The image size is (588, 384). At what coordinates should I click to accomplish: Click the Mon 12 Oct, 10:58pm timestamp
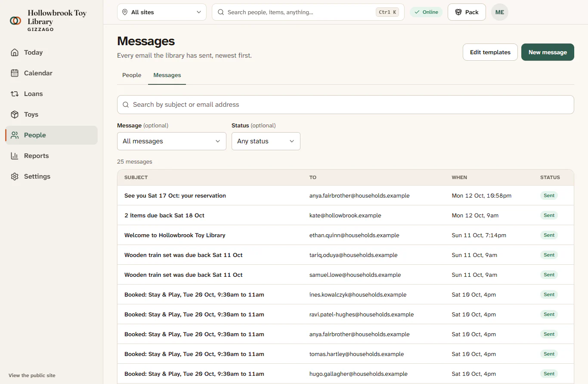tap(482, 195)
